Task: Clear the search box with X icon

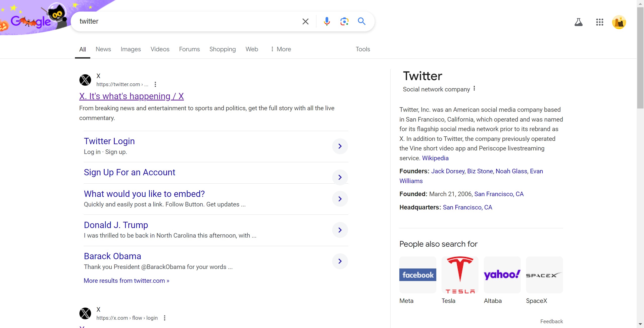Action: coord(305,21)
